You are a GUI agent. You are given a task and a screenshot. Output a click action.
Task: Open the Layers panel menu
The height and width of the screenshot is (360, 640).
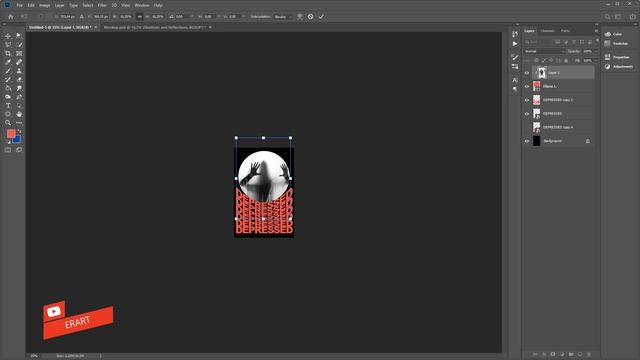coord(596,31)
